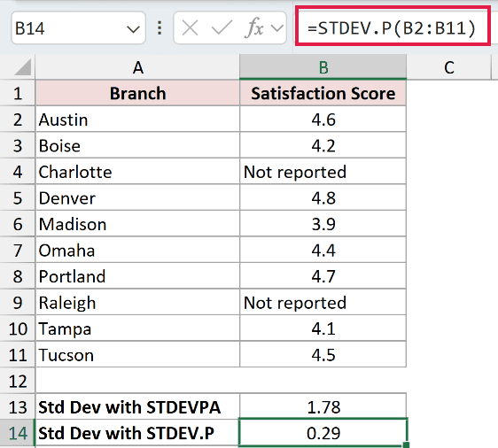Image resolution: width=498 pixels, height=448 pixels.
Task: Select row 5 header
Action: tap(18, 197)
